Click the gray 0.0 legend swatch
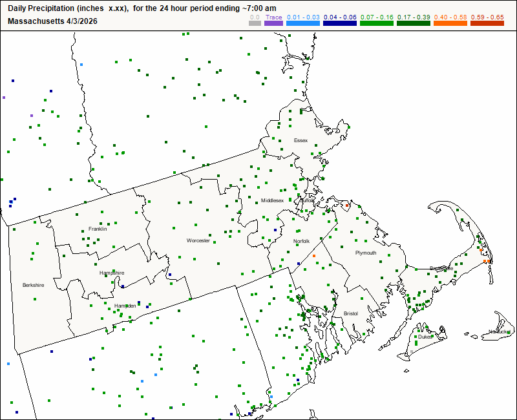Image resolution: width=517 pixels, height=420 pixels. [x=255, y=23]
